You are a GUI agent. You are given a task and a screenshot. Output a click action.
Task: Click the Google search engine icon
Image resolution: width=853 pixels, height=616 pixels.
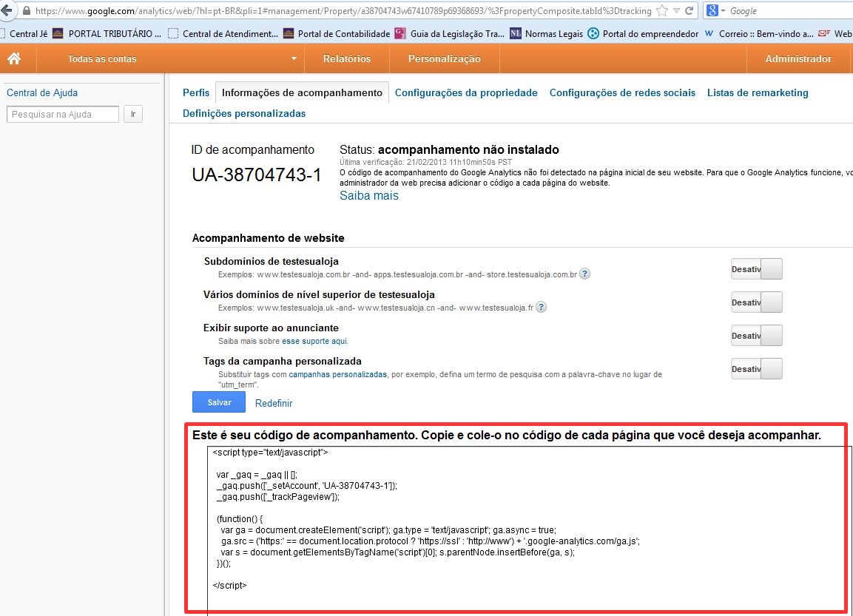pyautogui.click(x=712, y=10)
